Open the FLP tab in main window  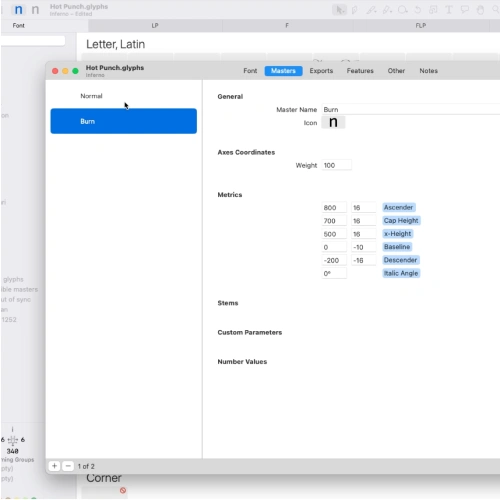click(x=421, y=25)
